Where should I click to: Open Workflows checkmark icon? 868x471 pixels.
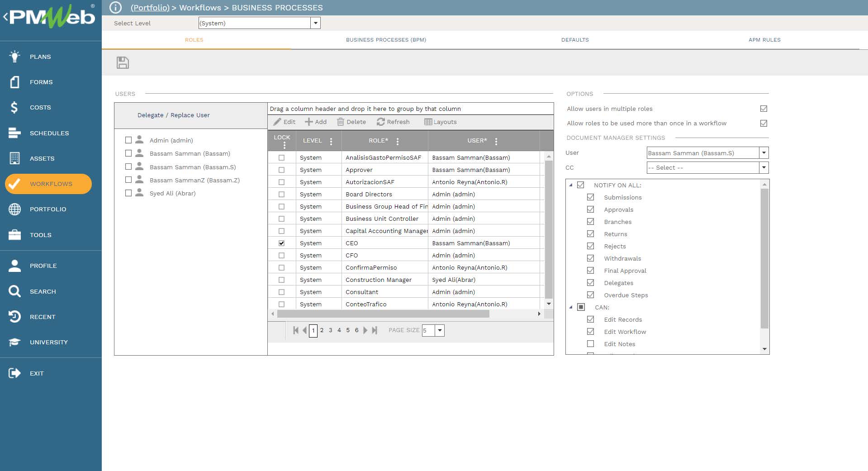pyautogui.click(x=14, y=184)
